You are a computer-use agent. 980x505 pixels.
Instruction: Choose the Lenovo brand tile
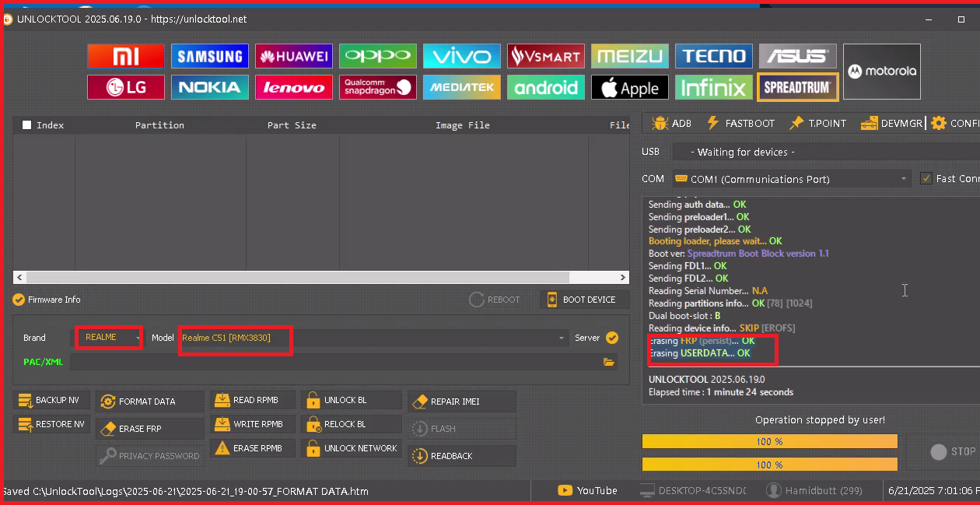click(293, 87)
